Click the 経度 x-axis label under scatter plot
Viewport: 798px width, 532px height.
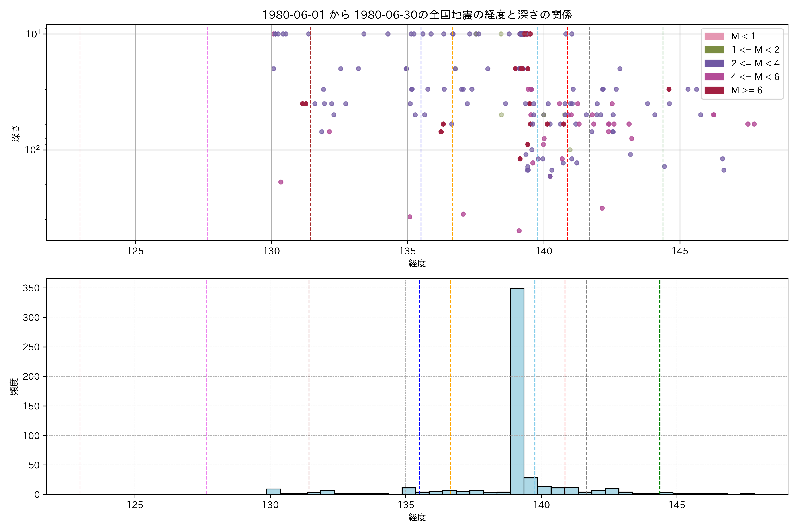417,263
